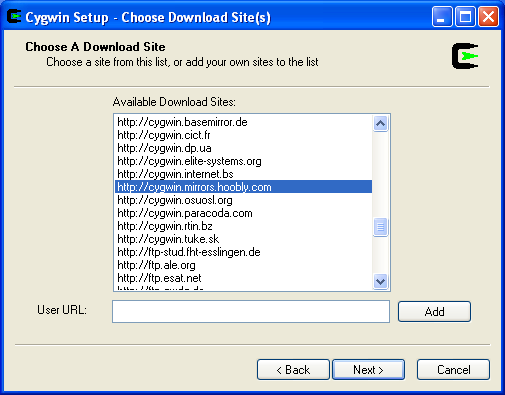Focus the User URL text field

pyautogui.click(x=251, y=311)
